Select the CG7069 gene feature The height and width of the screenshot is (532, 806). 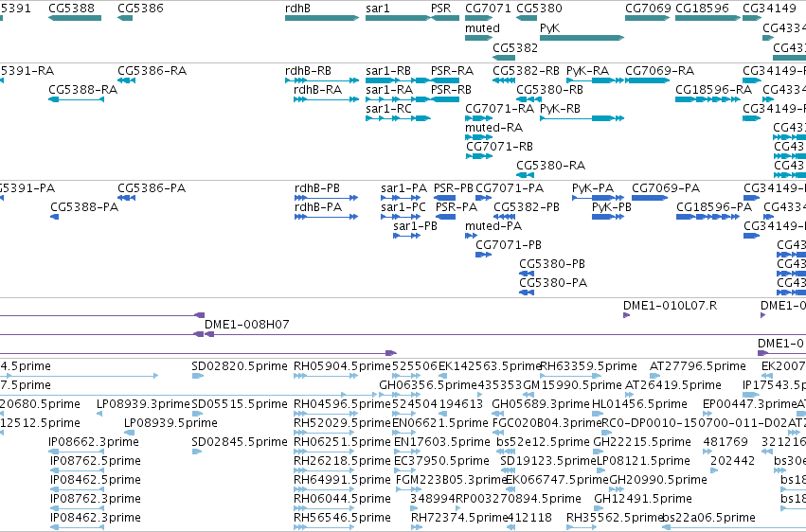point(648,18)
